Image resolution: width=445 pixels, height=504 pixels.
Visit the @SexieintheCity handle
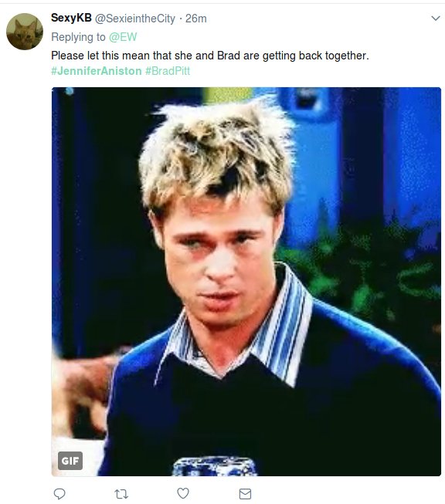(135, 19)
